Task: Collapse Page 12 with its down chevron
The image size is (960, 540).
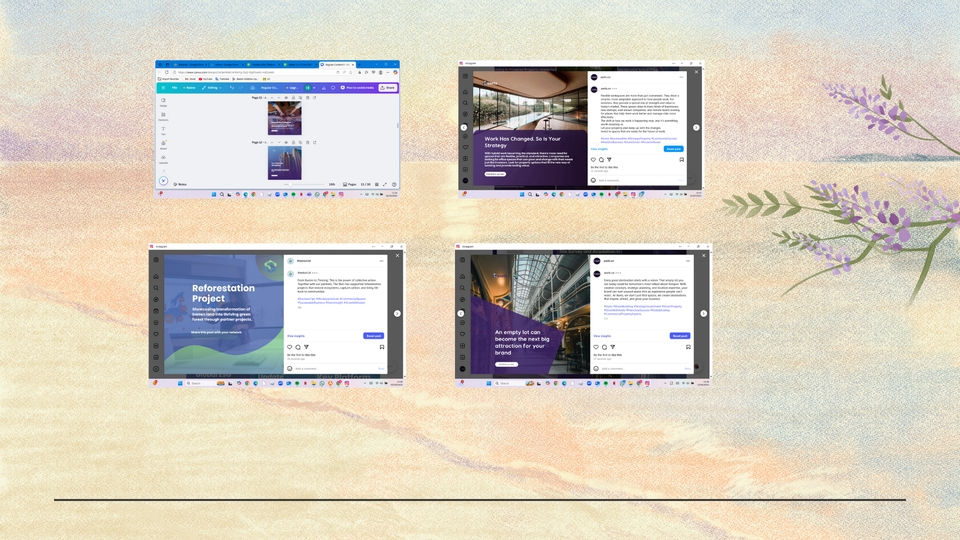Action: [279, 142]
